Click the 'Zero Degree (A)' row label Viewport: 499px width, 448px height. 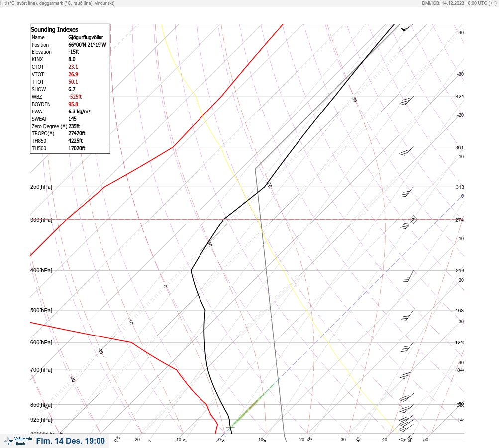[x=49, y=126]
